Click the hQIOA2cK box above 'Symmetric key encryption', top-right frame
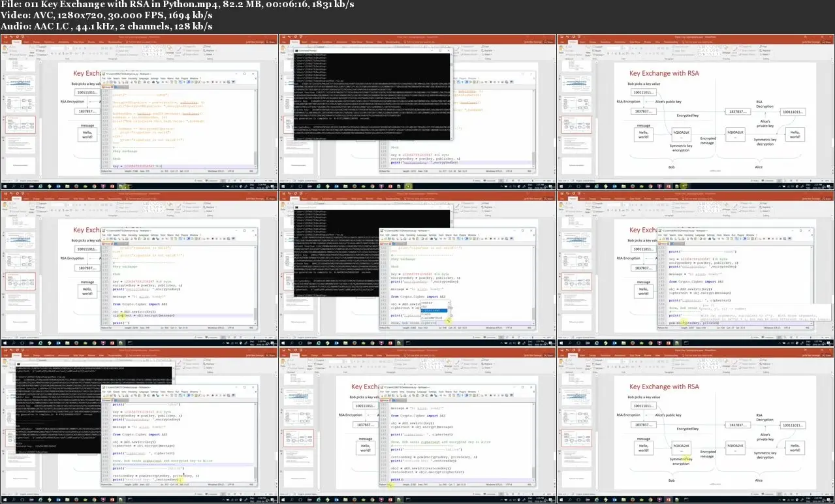The image size is (835, 504). click(680, 134)
